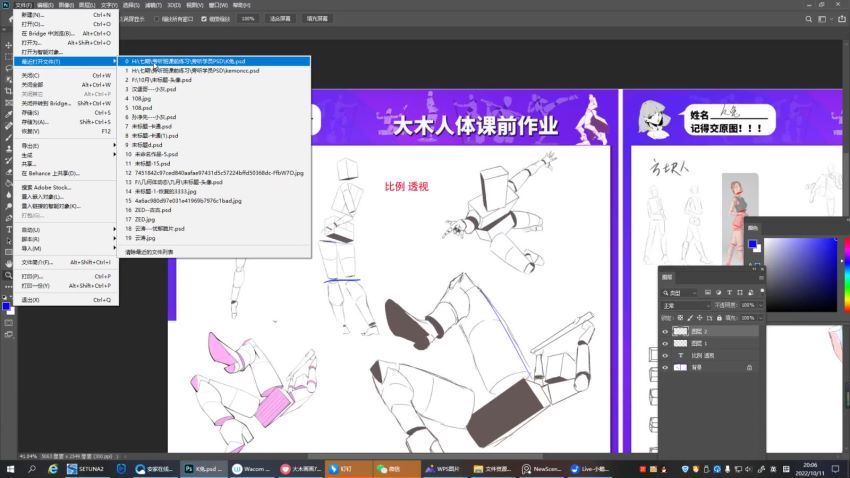Hide layer 图层 2 via eye icon
The height and width of the screenshot is (478, 850).
point(665,331)
